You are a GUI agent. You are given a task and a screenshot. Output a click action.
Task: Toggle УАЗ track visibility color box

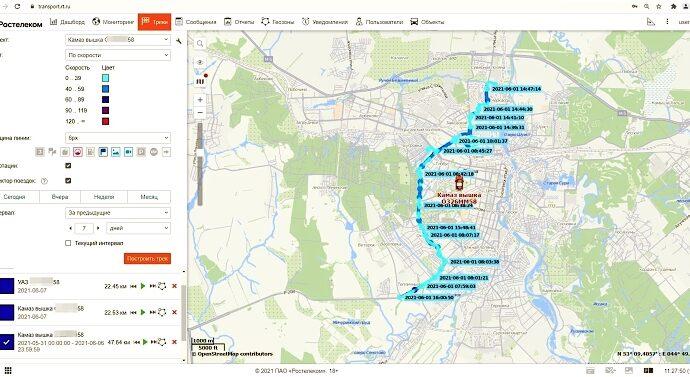[7, 286]
